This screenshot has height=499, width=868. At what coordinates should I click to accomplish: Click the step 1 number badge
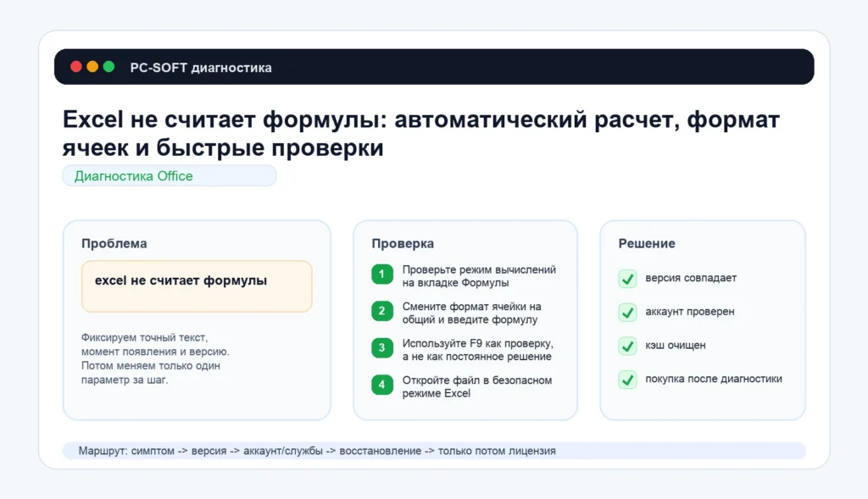click(x=382, y=274)
